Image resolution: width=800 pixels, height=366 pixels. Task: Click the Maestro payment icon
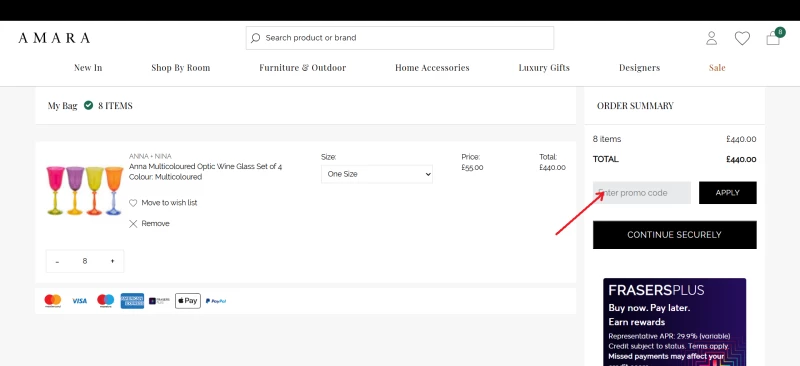[106, 301]
